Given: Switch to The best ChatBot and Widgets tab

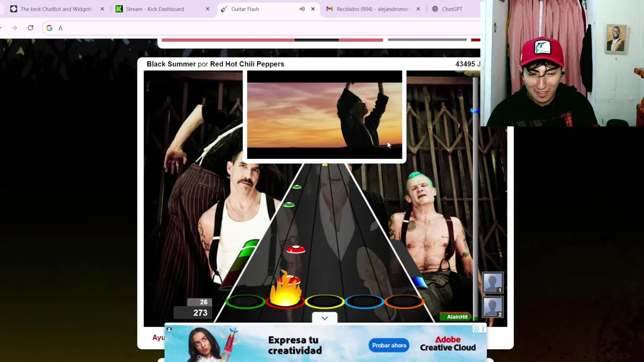Looking at the screenshot, I should click(56, 9).
